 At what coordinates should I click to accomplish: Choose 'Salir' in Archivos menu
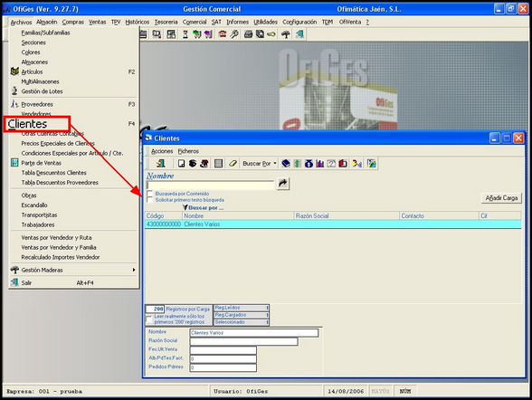[73, 282]
